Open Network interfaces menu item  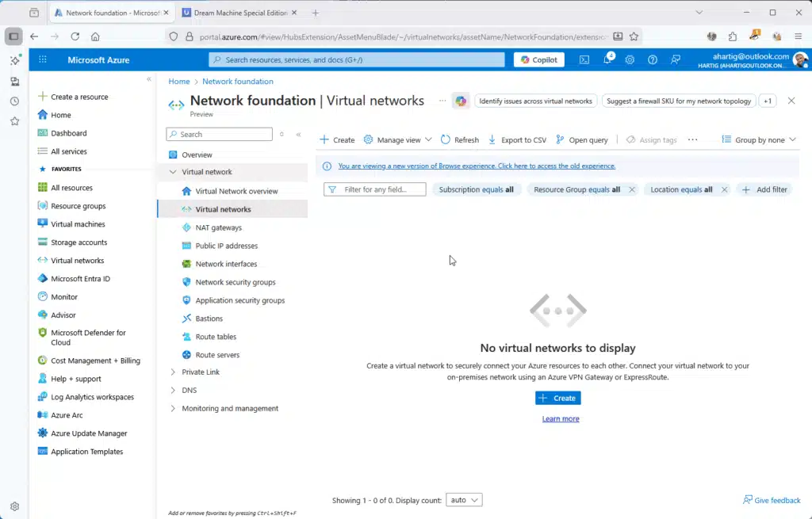tap(226, 264)
